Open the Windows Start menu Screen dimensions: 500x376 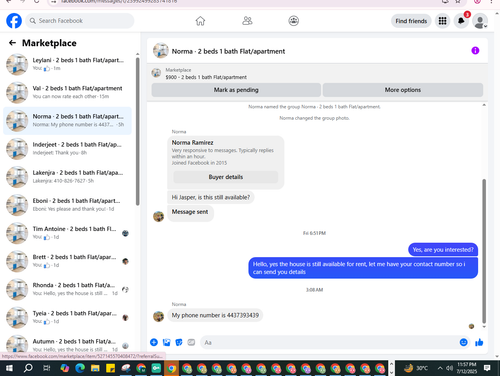9,368
